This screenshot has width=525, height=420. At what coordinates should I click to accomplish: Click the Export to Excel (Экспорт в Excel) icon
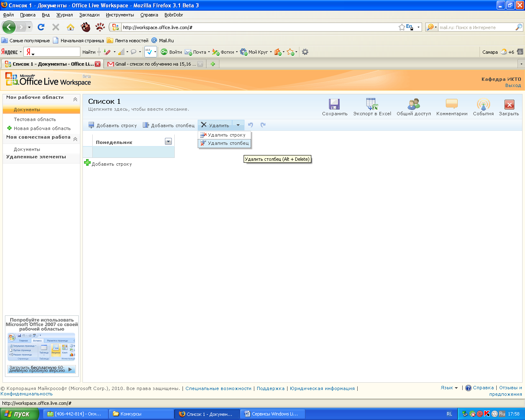coord(372,104)
